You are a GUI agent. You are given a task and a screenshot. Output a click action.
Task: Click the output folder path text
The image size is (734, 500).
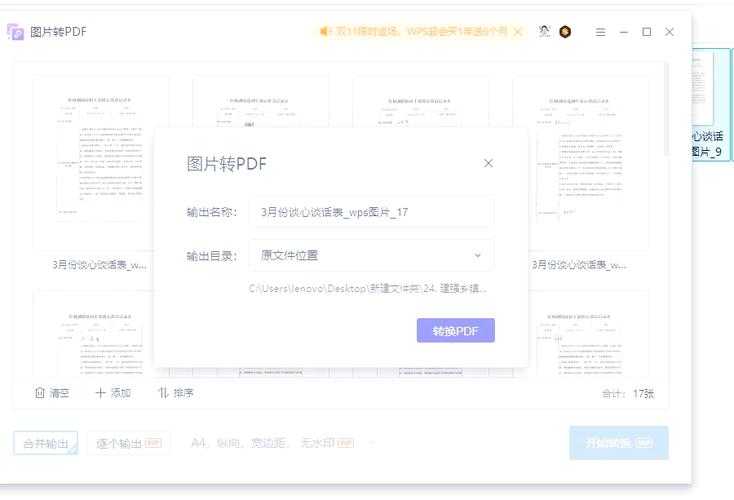[x=368, y=288]
